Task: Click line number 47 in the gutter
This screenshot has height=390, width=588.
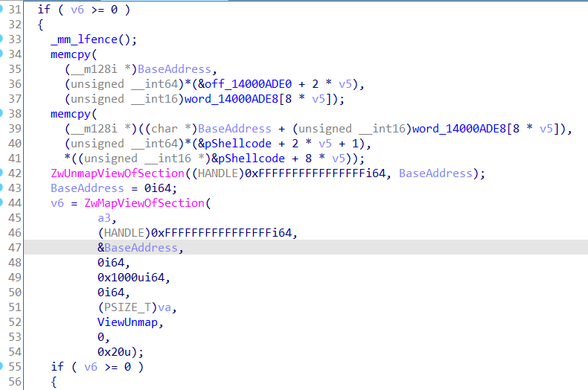Action: point(15,248)
